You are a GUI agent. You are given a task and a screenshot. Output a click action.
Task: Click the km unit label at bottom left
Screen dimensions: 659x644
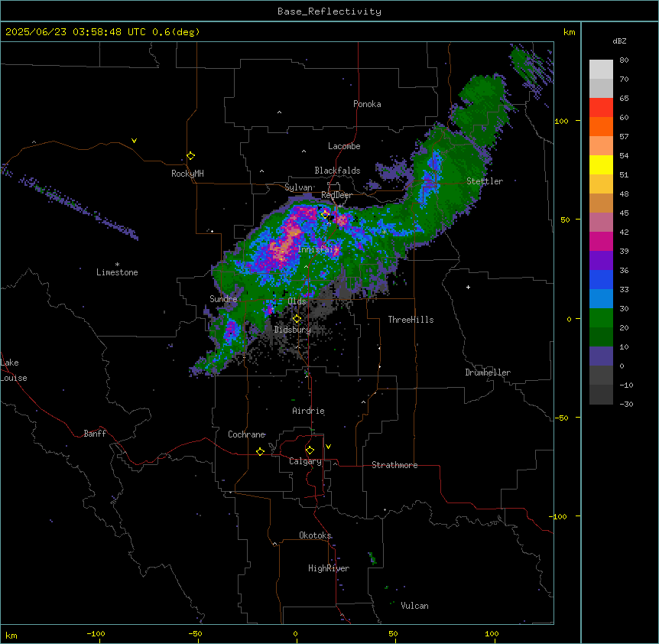point(11,636)
